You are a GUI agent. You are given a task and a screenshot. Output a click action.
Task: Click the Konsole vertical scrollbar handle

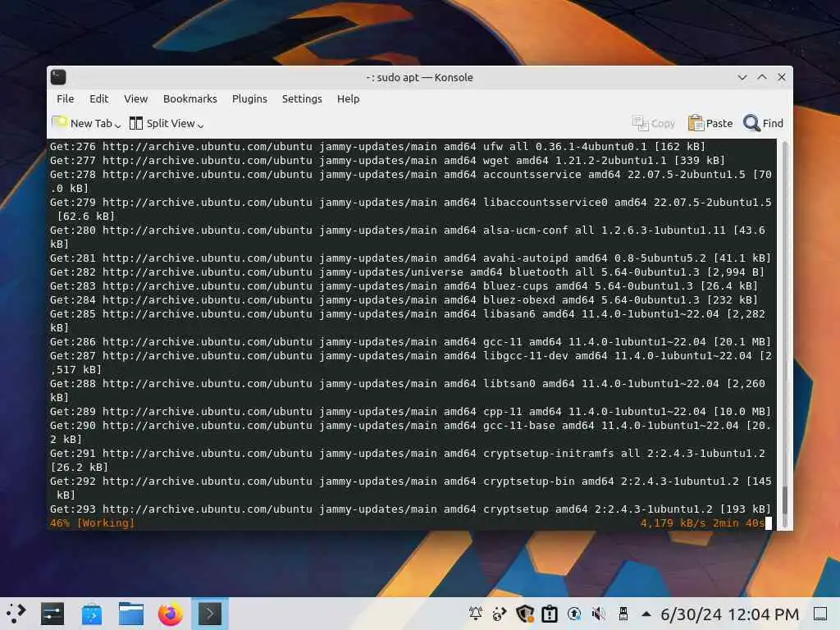[785, 500]
